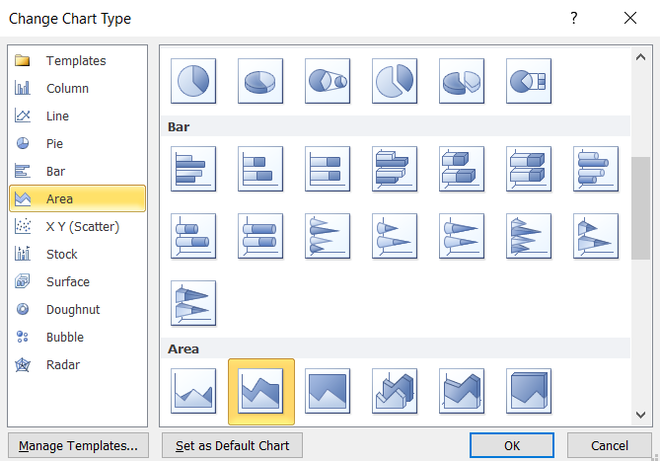This screenshot has height=461, width=660.
Task: Click the Manage Templates button
Action: click(78, 445)
